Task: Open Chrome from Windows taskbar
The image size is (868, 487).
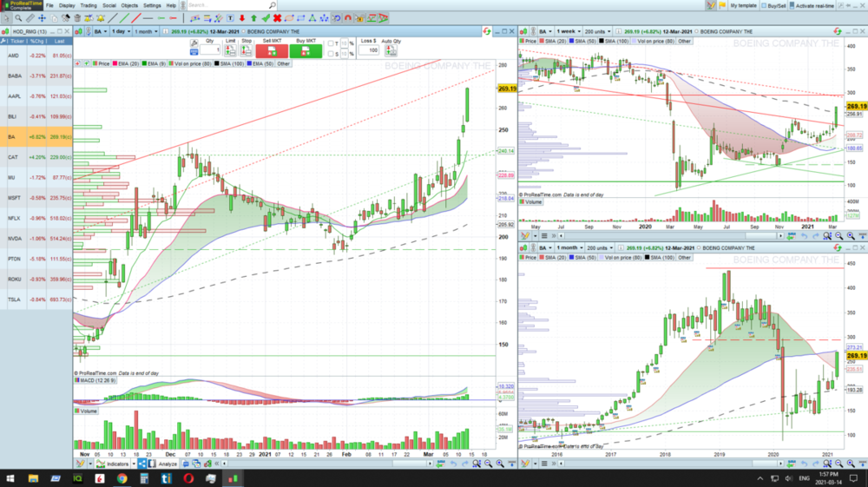Action: (122, 478)
